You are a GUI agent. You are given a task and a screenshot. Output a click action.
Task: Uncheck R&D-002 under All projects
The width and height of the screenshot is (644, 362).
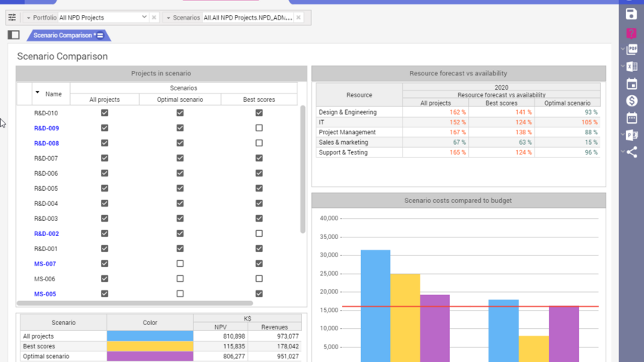coord(104,234)
